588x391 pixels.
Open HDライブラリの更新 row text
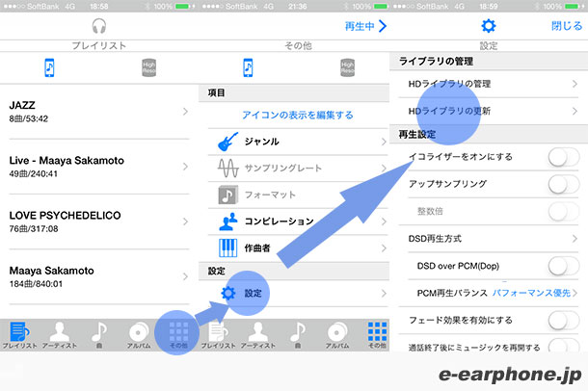click(x=449, y=111)
